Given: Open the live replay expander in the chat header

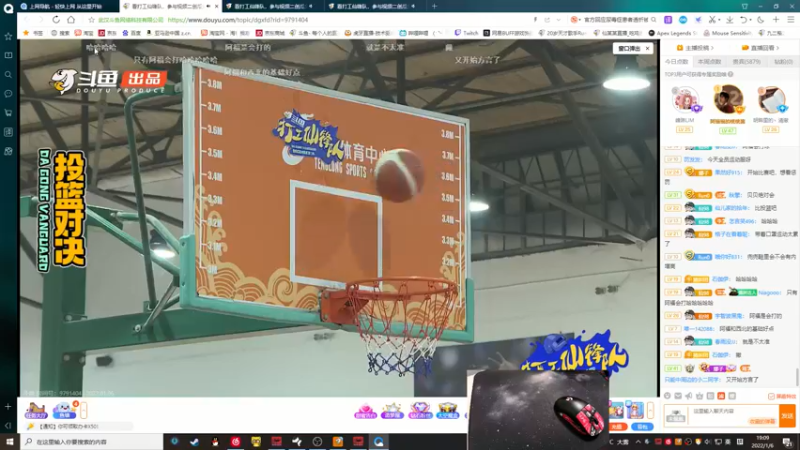Looking at the screenshot, I should coord(760,47).
